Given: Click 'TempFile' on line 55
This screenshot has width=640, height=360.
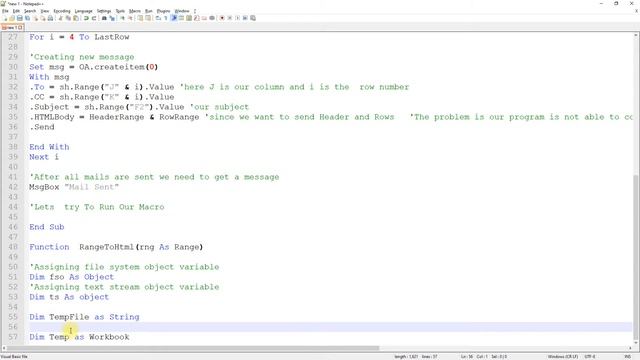Looking at the screenshot, I should coord(69,317).
